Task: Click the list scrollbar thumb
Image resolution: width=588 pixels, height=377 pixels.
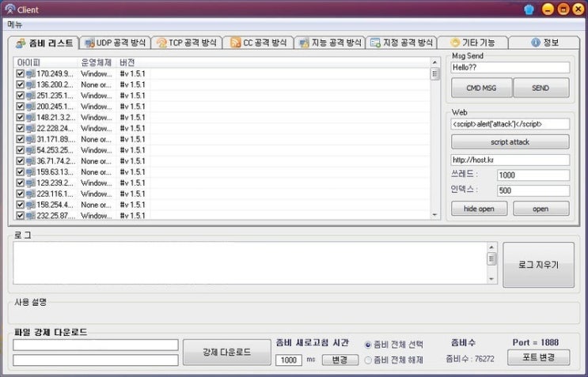Action: 434,74
